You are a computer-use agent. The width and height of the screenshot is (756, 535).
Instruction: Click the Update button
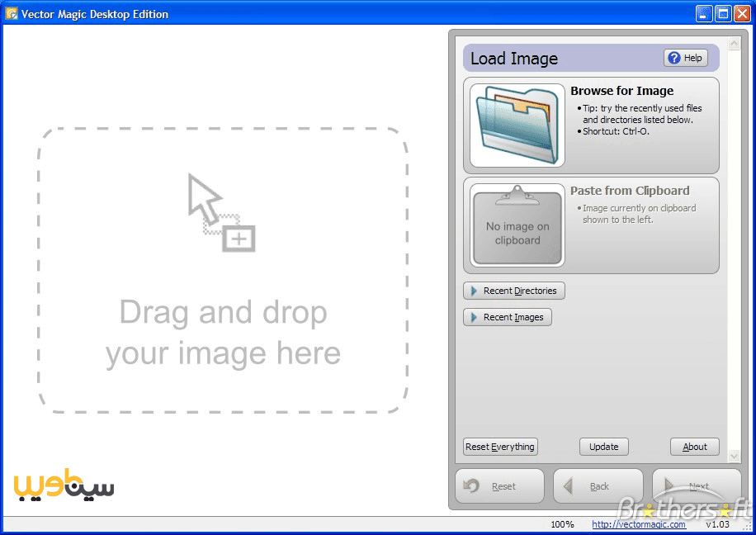tap(603, 447)
